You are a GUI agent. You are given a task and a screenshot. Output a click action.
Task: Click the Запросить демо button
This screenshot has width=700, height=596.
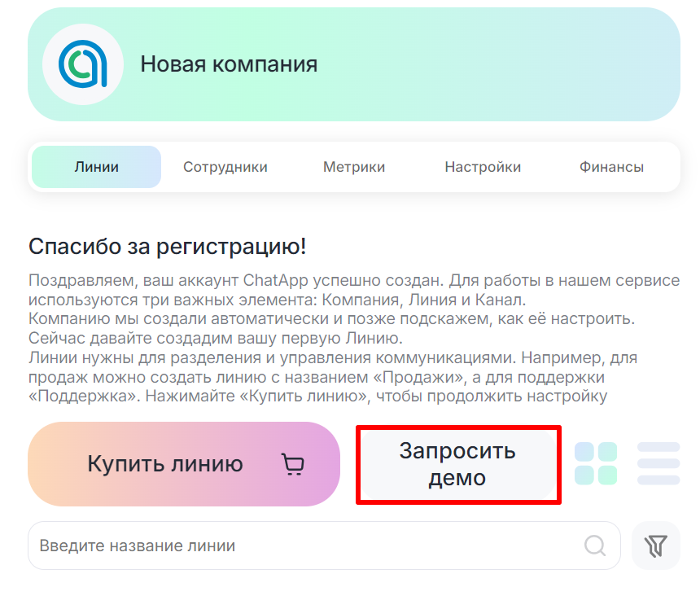457,464
